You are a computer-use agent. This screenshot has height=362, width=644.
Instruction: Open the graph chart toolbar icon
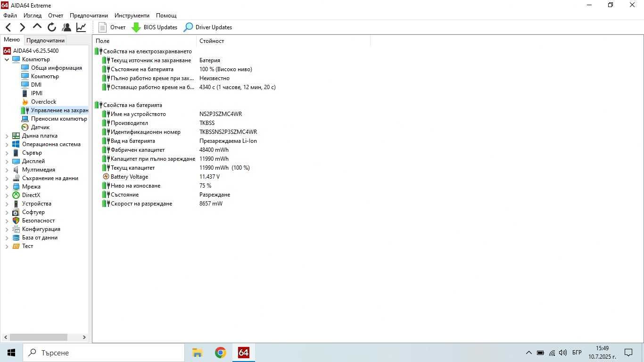coord(81,27)
